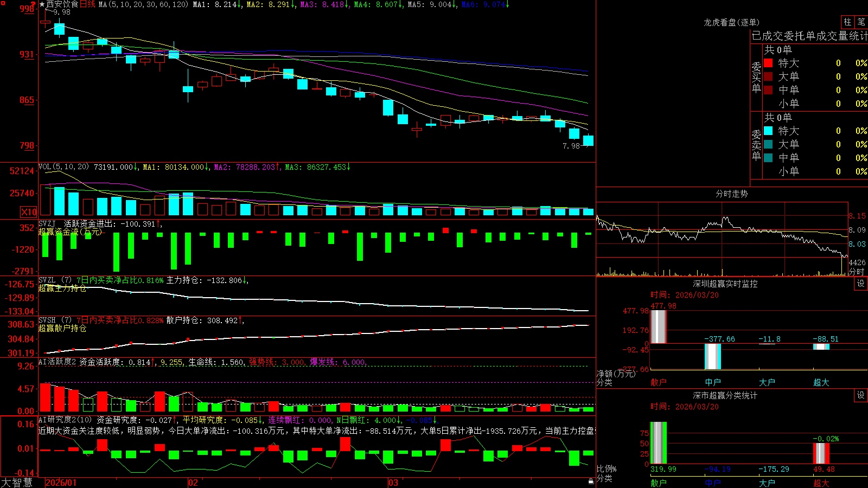This screenshot has width=868, height=488.
Task: Jump to the 02 month timeline marker
Action: (193, 483)
